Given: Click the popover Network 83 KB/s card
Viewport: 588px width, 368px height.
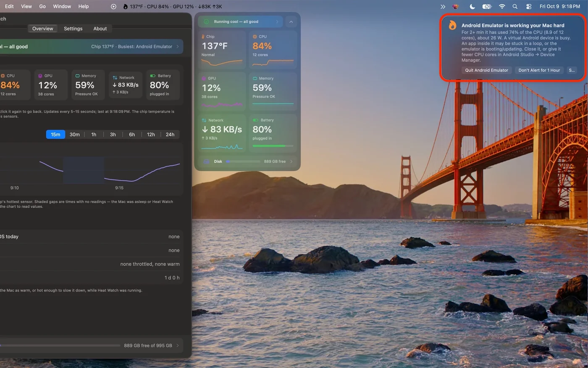Looking at the screenshot, I should (x=222, y=133).
